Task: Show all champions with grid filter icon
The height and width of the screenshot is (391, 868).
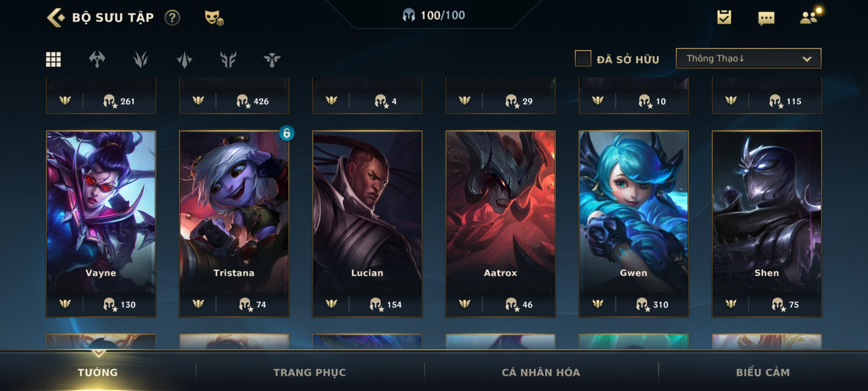Action: [53, 59]
